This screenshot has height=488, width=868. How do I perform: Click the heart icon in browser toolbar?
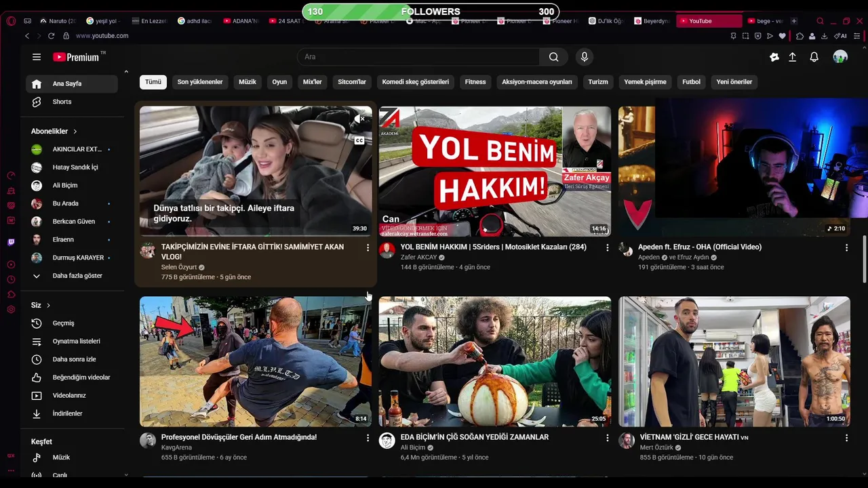(x=782, y=36)
